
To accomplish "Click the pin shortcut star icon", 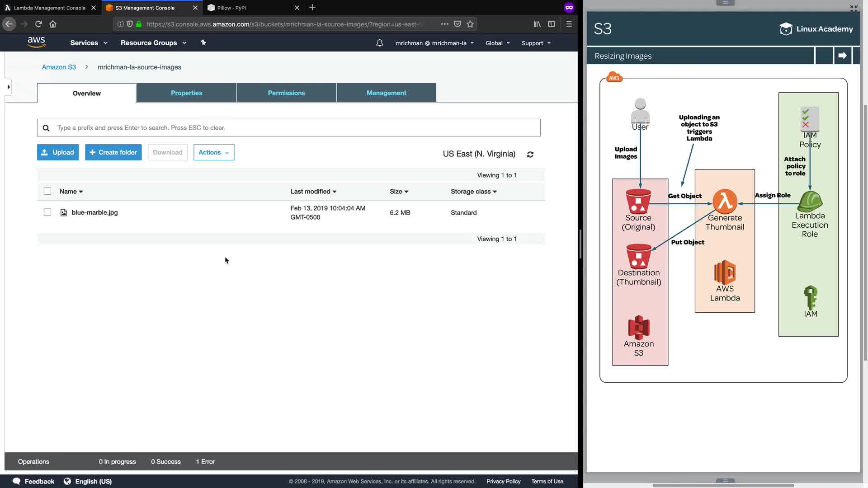I will click(203, 42).
